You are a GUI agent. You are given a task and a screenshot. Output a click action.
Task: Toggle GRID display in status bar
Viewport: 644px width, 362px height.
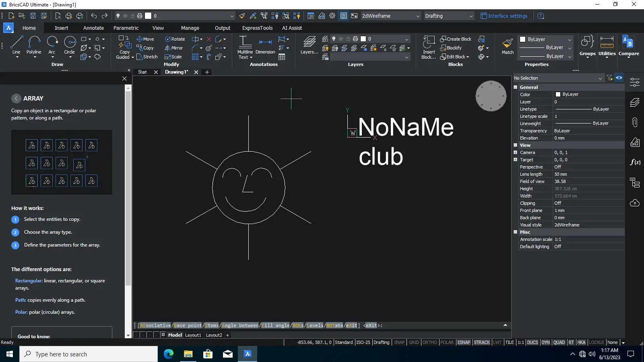click(x=414, y=342)
